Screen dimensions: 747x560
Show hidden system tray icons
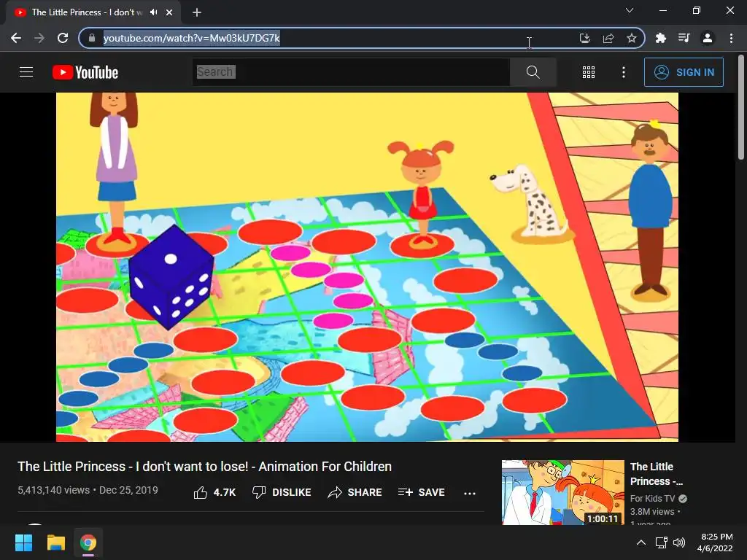point(641,542)
